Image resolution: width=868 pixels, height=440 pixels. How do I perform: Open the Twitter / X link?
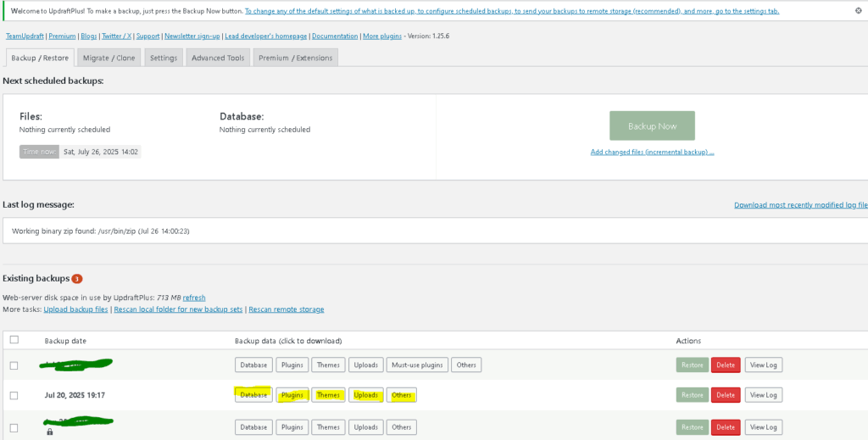(116, 36)
